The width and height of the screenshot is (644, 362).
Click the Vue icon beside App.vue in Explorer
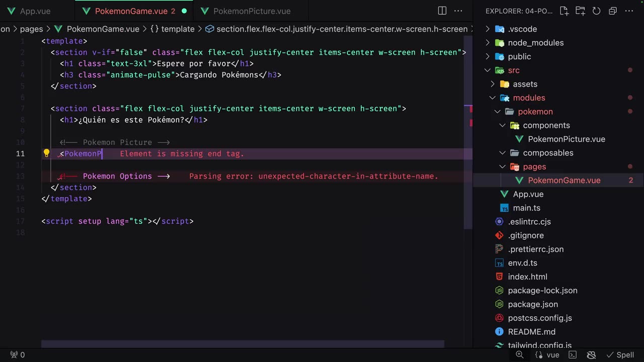[x=504, y=194]
